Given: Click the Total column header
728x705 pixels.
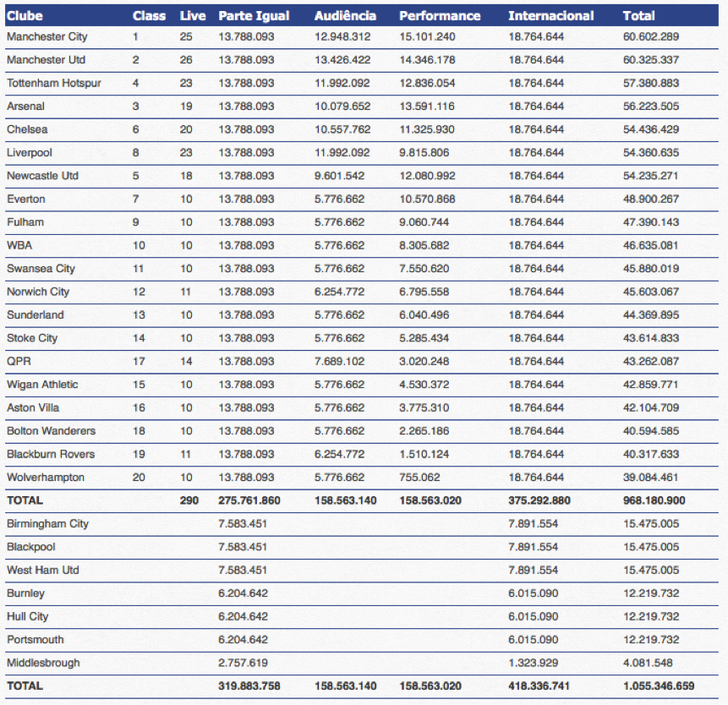Looking at the screenshot, I should [638, 15].
